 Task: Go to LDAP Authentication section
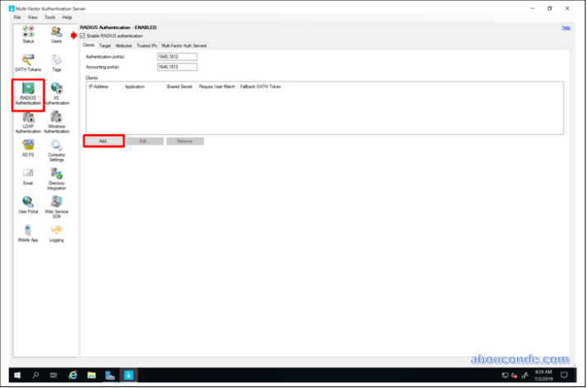[x=28, y=121]
